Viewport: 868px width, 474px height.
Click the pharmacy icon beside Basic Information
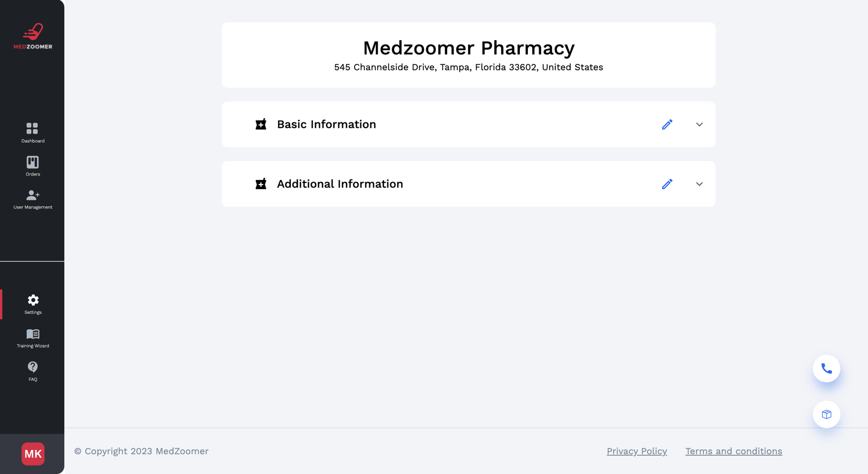261,124
